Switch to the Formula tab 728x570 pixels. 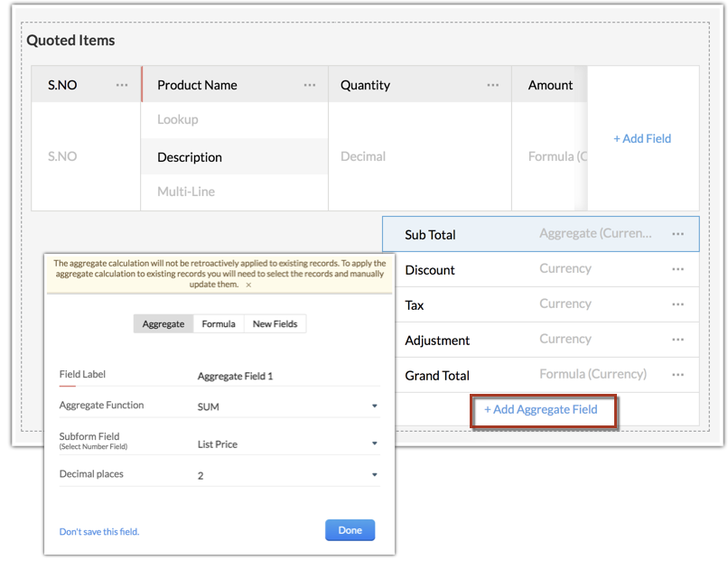pyautogui.click(x=219, y=323)
